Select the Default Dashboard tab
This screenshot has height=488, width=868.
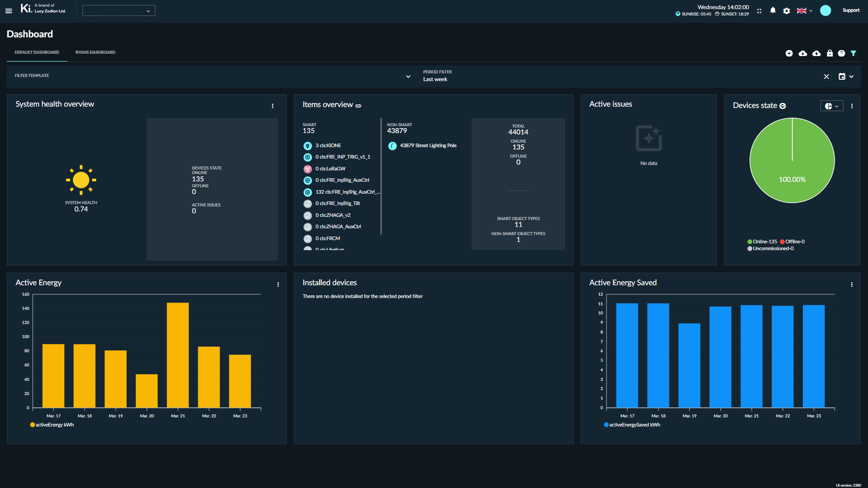[x=37, y=52]
